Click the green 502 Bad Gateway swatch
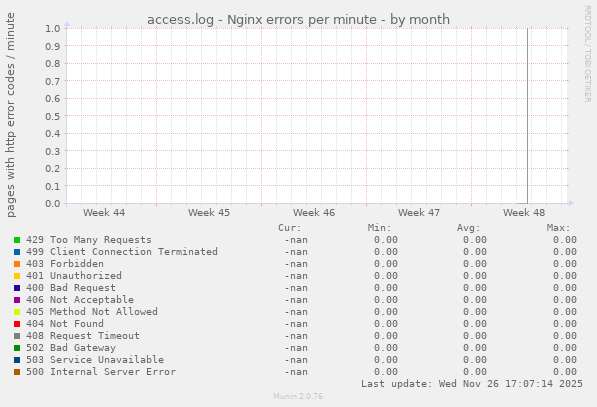 (x=17, y=348)
